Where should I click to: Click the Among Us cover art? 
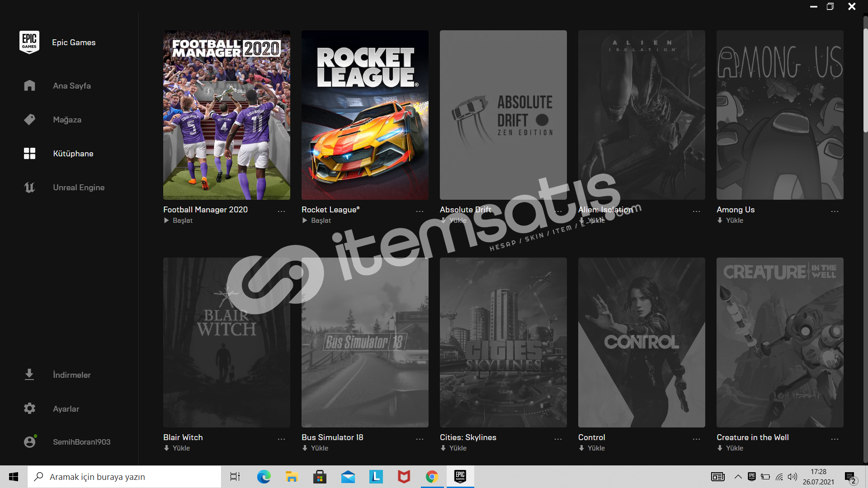(x=780, y=115)
